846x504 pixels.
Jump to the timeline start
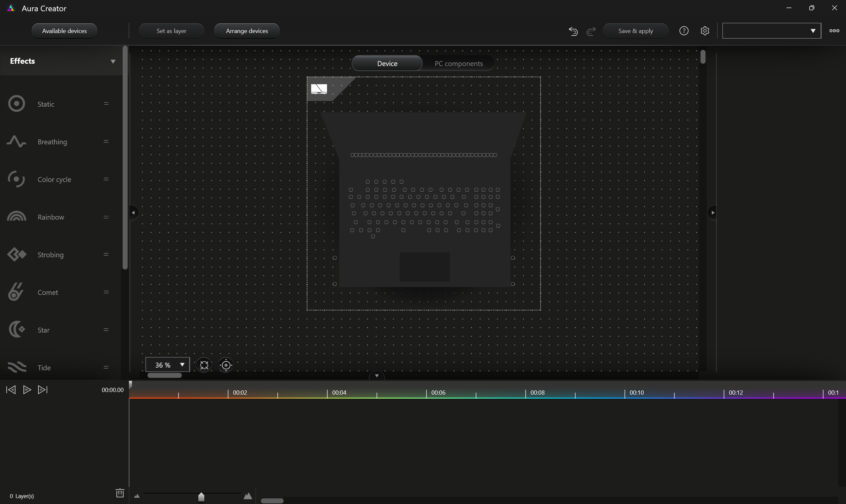(11, 389)
